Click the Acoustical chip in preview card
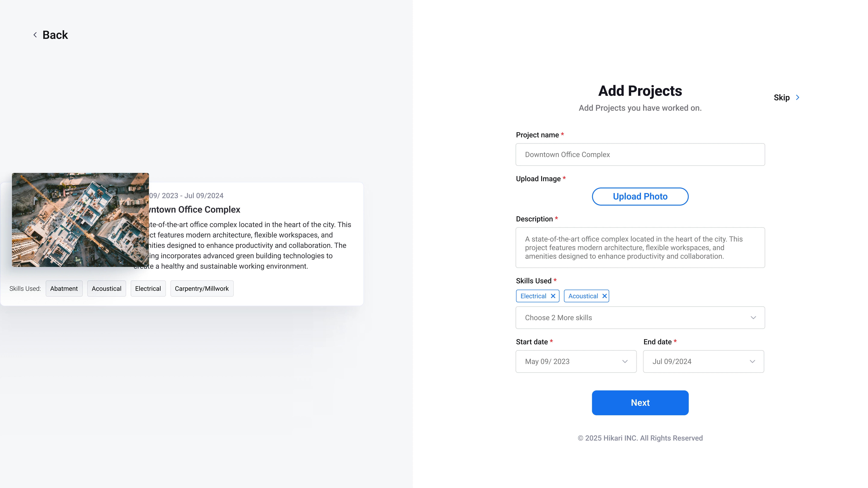 (x=107, y=289)
